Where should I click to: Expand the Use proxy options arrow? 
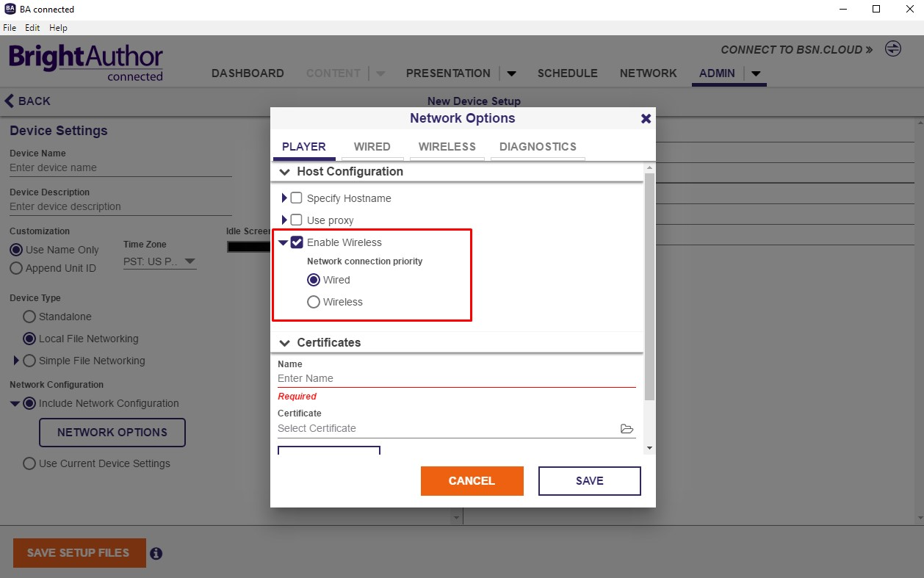click(x=284, y=220)
